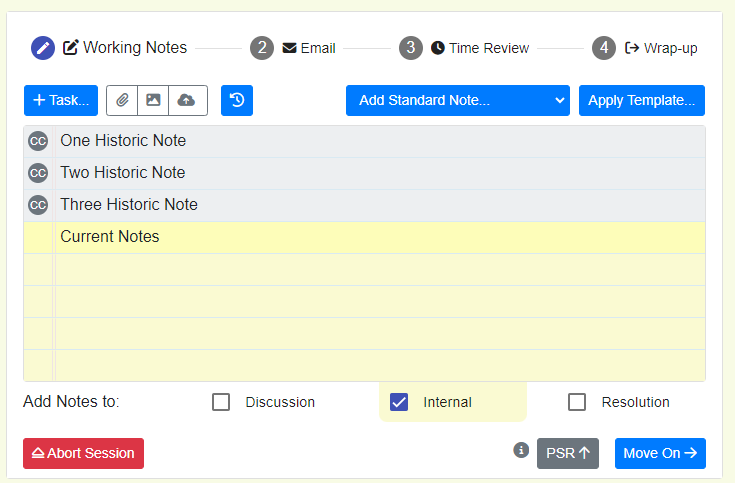The image size is (735, 483).
Task: Click the info circle icon near PSR
Action: [x=521, y=451]
